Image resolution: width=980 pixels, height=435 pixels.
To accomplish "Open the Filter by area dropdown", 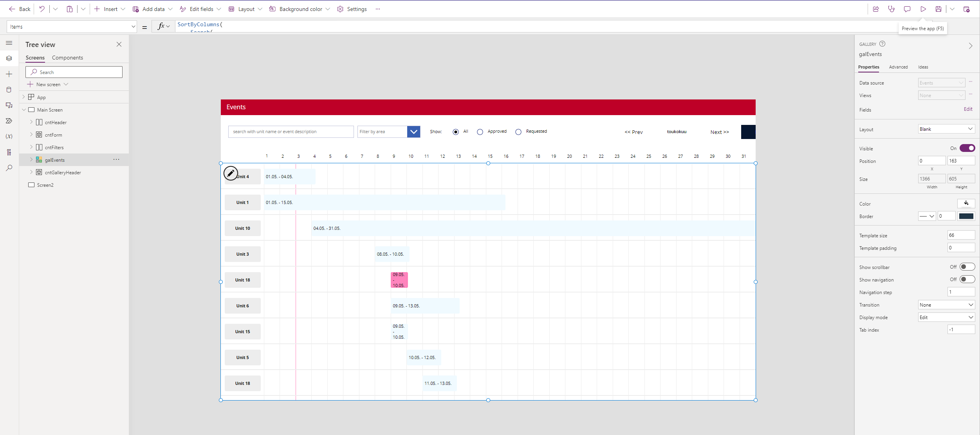I will [413, 132].
